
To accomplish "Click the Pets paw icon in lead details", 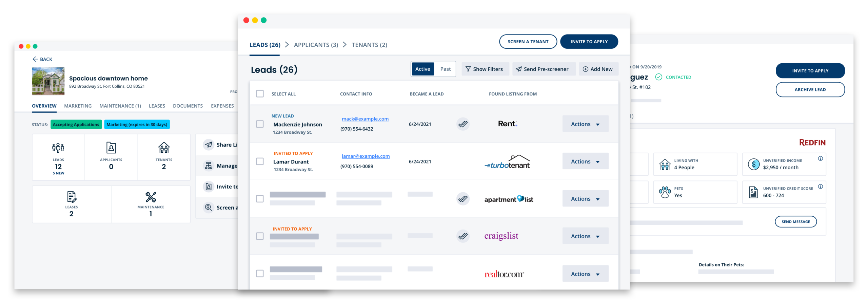I will [x=665, y=192].
